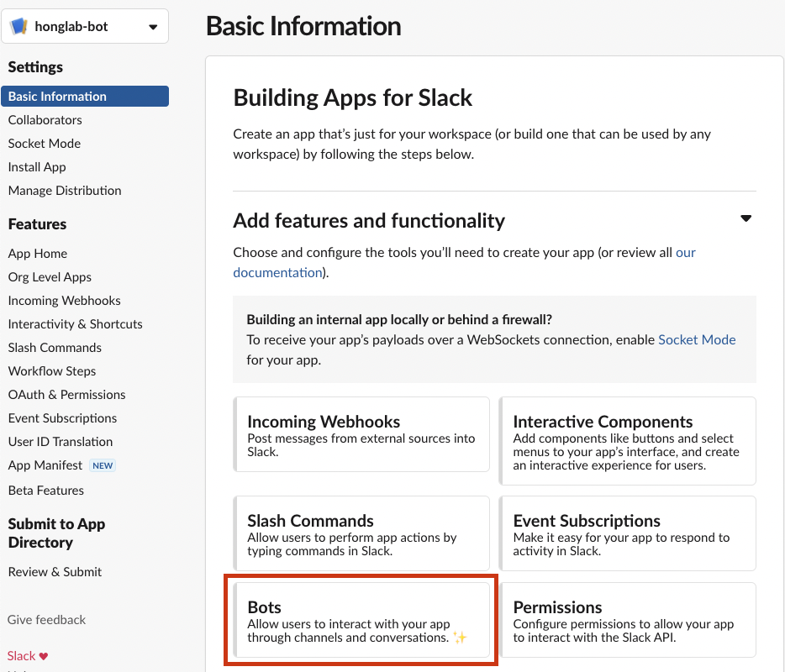The height and width of the screenshot is (672, 785).
Task: Open the Interactive Components feature card
Action: (x=628, y=441)
